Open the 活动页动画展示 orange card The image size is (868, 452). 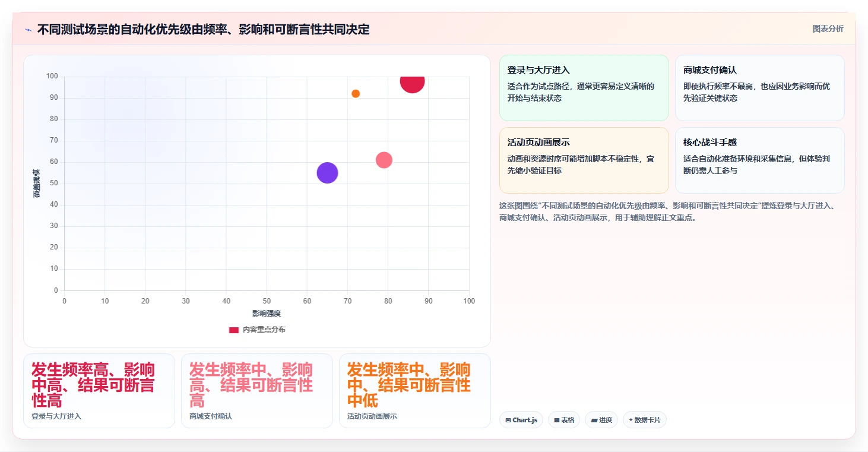584,160
